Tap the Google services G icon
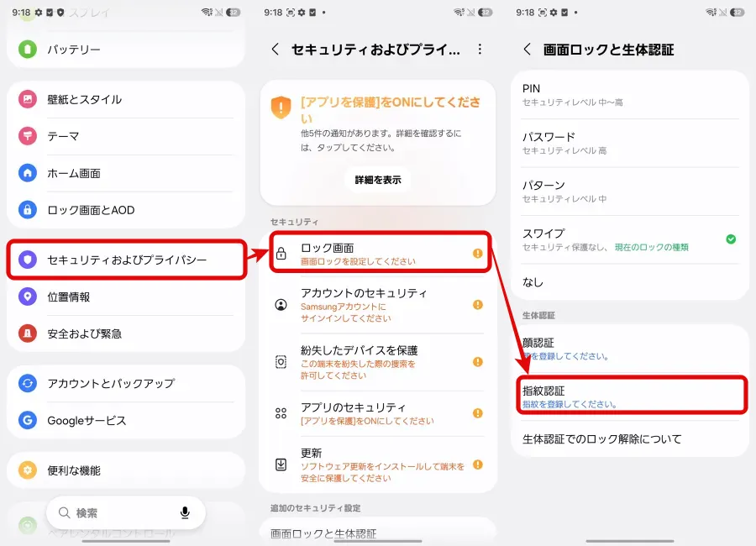Viewport: 756px width, 546px height. coord(28,420)
